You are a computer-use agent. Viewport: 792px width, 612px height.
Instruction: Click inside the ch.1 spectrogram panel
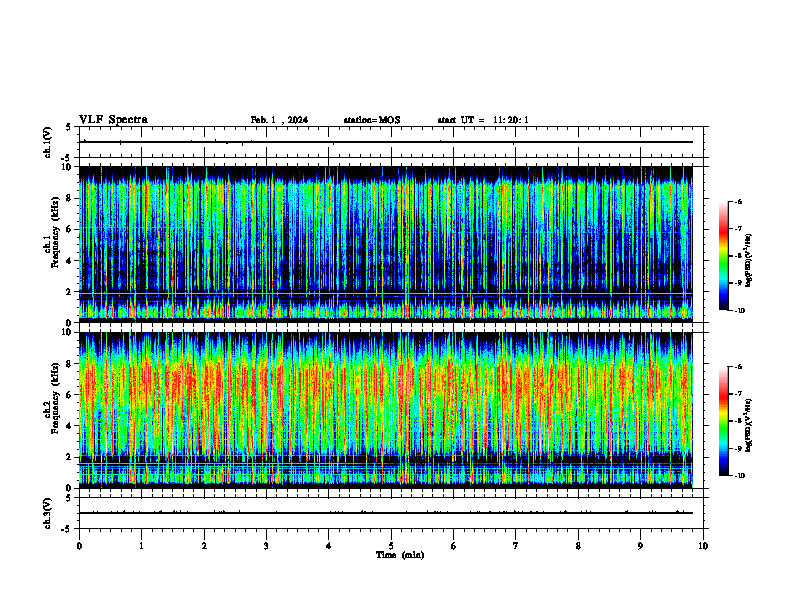pyautogui.click(x=385, y=244)
